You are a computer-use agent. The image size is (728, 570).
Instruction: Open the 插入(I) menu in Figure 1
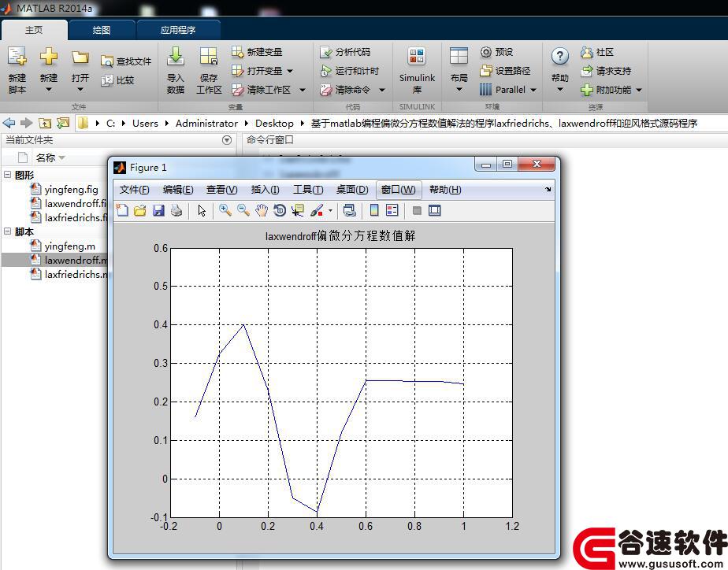point(265,190)
